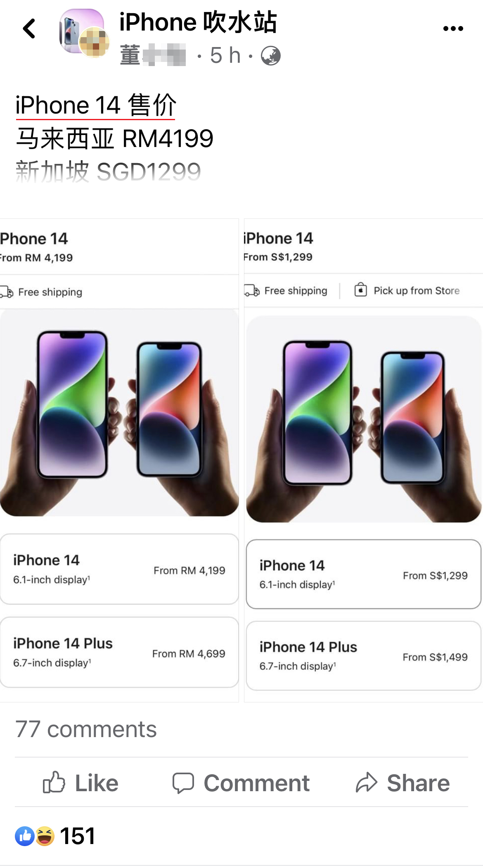
Task: Open the three-dot more options menu
Action: 453,28
